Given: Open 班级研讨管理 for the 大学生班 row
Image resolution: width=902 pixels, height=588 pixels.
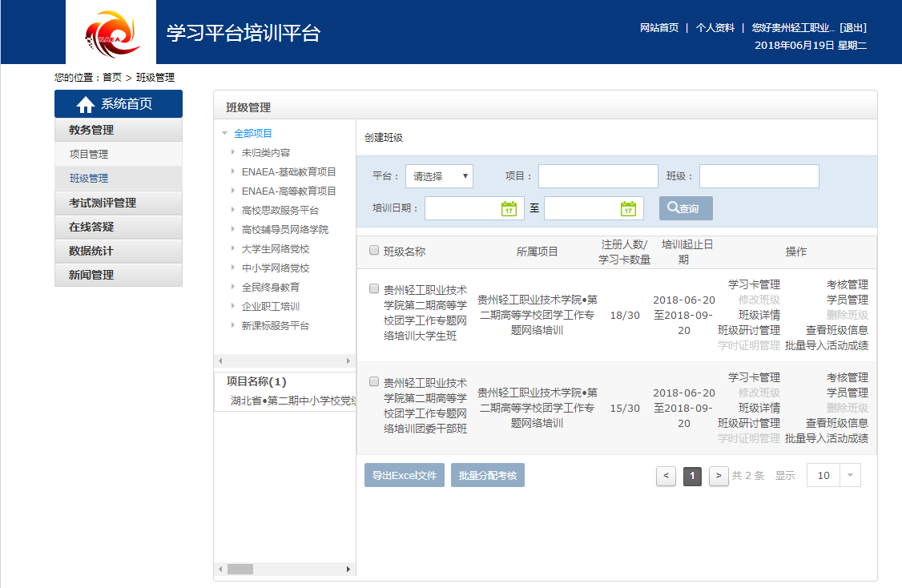Looking at the screenshot, I should (749, 330).
